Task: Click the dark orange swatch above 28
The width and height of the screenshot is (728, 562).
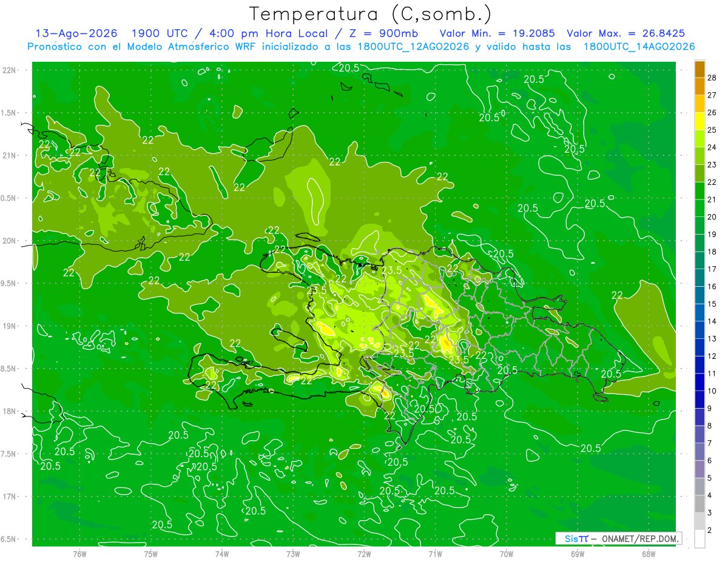Action: 699,68
